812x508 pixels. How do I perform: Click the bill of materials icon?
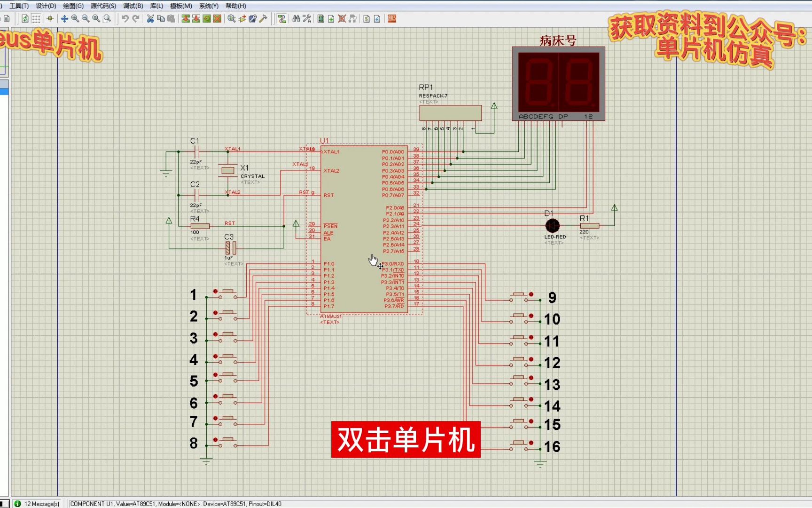[x=367, y=18]
